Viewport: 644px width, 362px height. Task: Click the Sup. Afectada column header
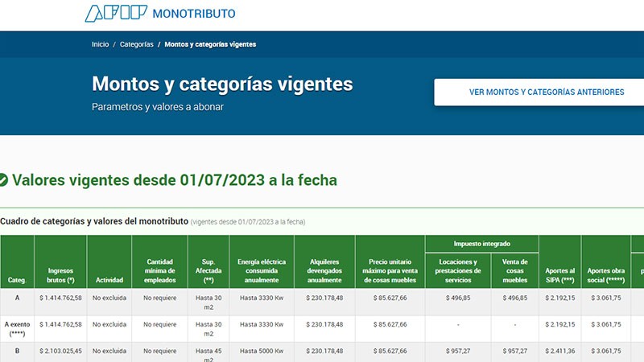tap(208, 271)
